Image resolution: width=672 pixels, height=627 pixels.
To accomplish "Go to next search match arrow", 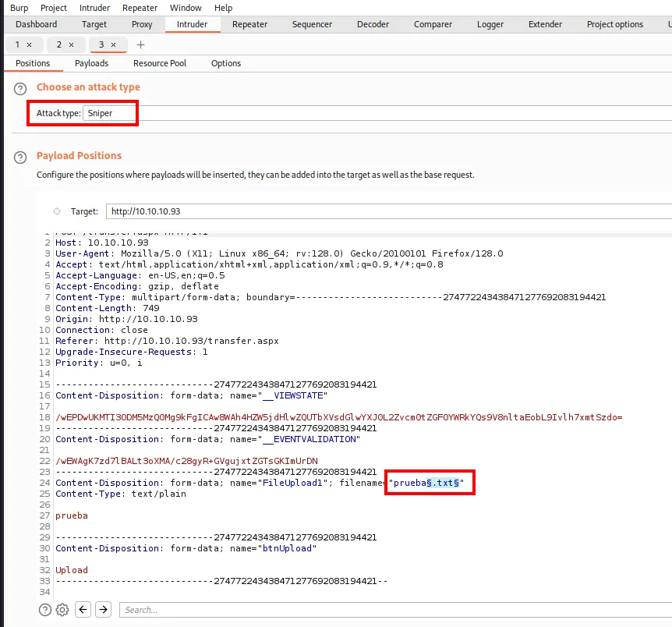I will [103, 609].
